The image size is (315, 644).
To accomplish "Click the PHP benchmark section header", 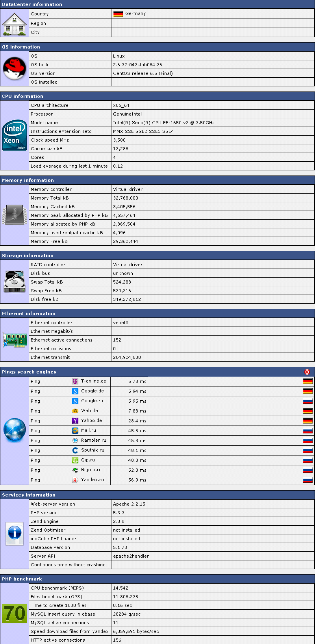I will click(22, 579).
